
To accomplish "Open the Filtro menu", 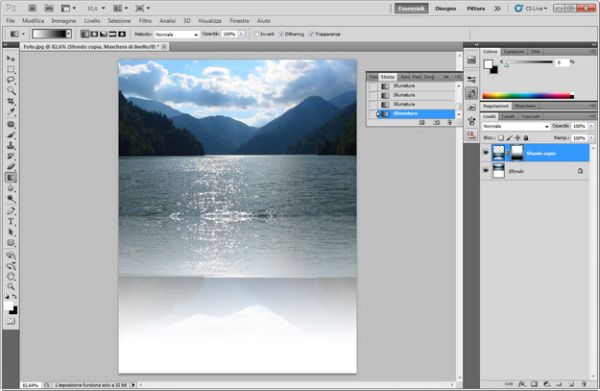I will click(145, 21).
